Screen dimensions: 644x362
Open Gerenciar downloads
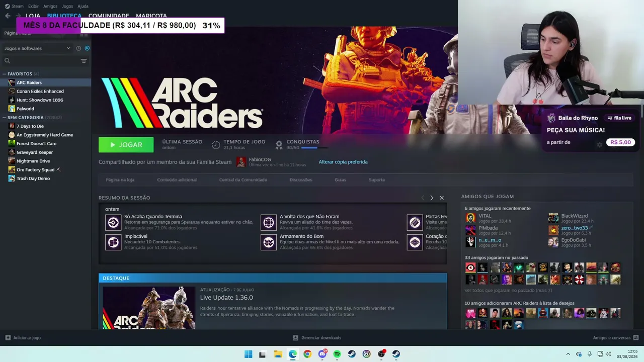point(317,338)
